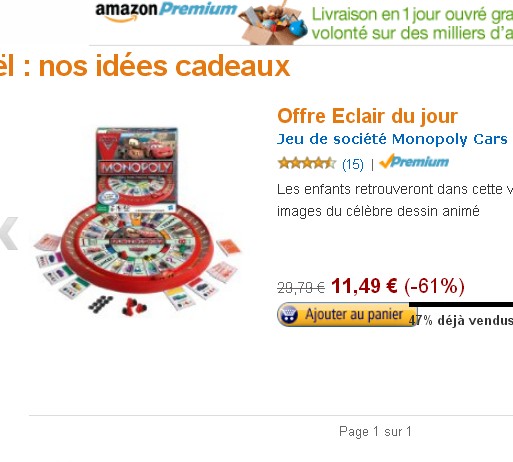
Task: Click the round red game board picture
Action: (x=137, y=247)
